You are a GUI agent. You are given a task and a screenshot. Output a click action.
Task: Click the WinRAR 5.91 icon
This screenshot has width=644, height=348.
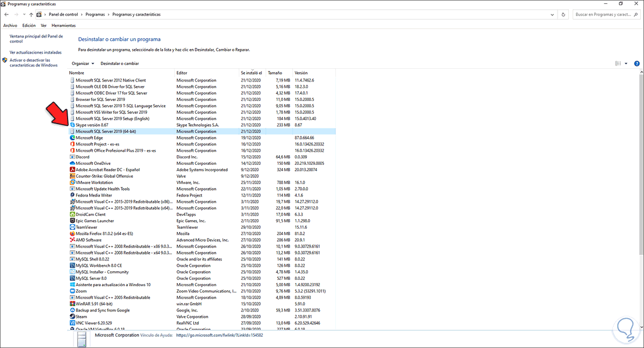(x=72, y=304)
